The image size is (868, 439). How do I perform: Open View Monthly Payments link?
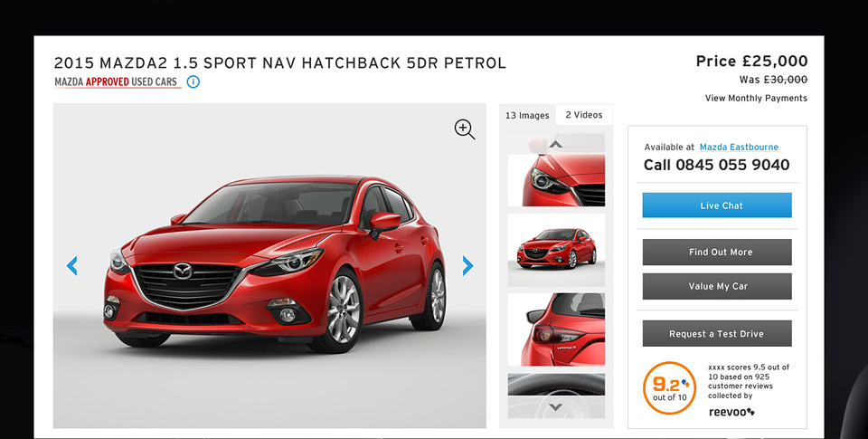click(x=756, y=98)
